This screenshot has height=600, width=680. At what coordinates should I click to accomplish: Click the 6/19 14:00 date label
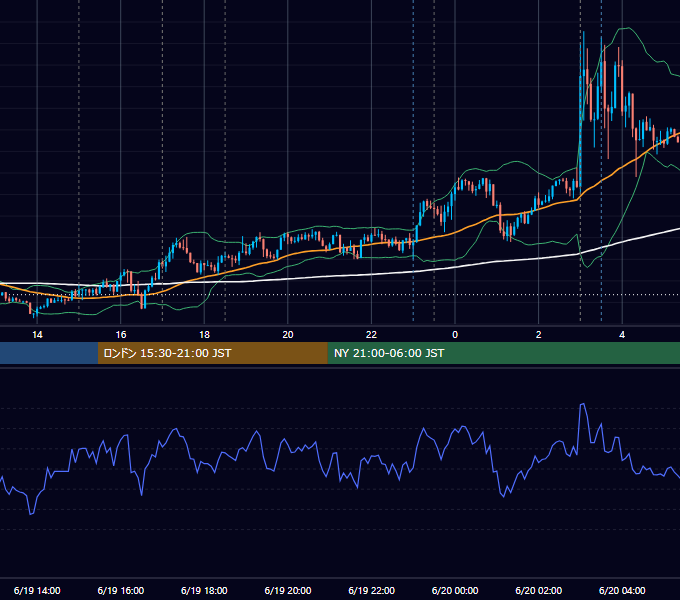click(x=37, y=590)
